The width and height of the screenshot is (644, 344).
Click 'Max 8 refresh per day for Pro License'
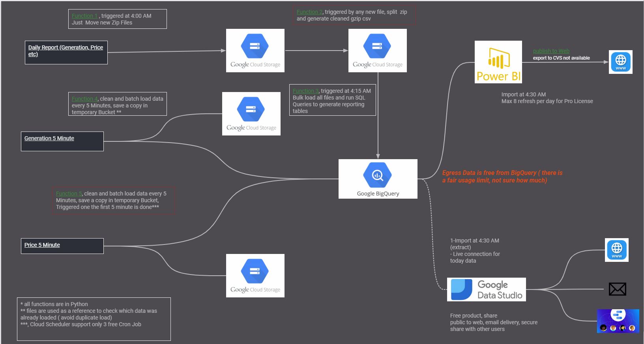547,101
